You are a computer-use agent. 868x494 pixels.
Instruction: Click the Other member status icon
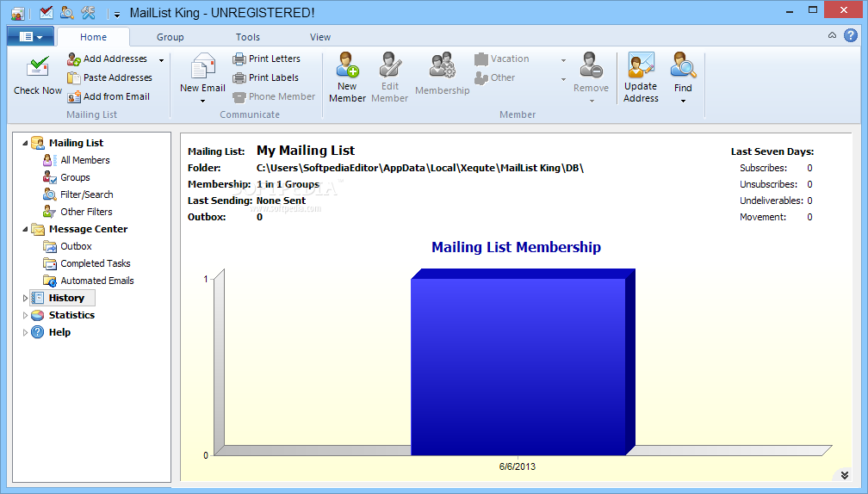point(481,78)
